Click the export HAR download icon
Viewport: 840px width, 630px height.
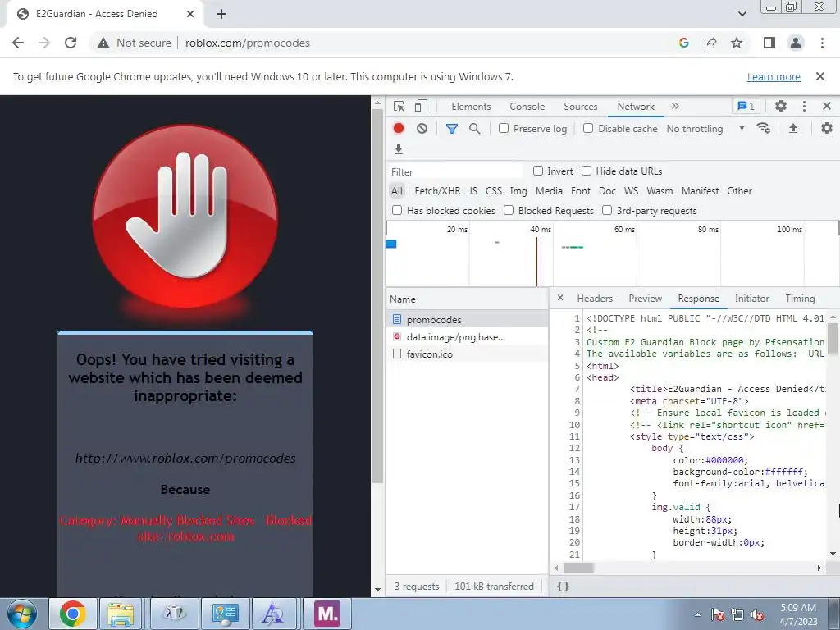(x=398, y=149)
